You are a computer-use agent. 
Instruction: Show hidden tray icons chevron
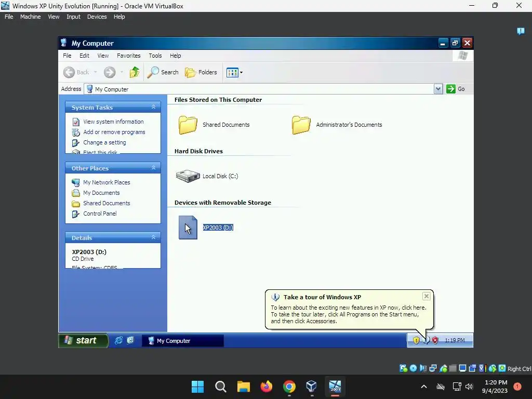pyautogui.click(x=424, y=387)
